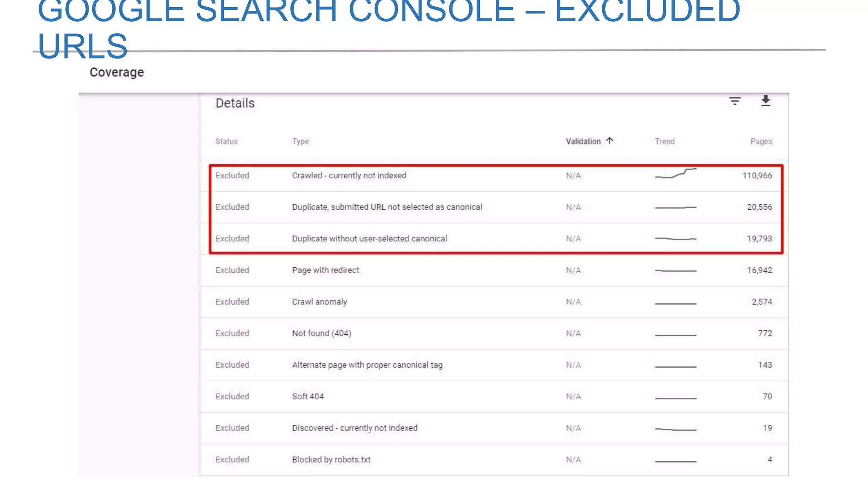Open the 'Page with redirect' row

point(494,270)
